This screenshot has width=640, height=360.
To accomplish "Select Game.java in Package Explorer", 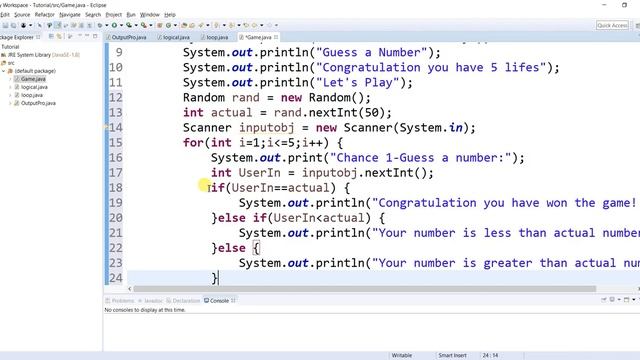I will 33,79.
